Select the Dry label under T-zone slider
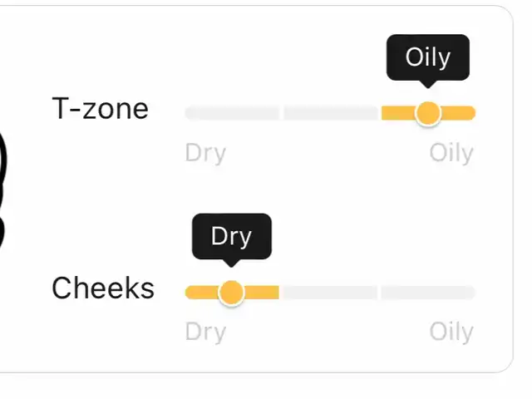Screen dimensions: 532x399 (205, 153)
